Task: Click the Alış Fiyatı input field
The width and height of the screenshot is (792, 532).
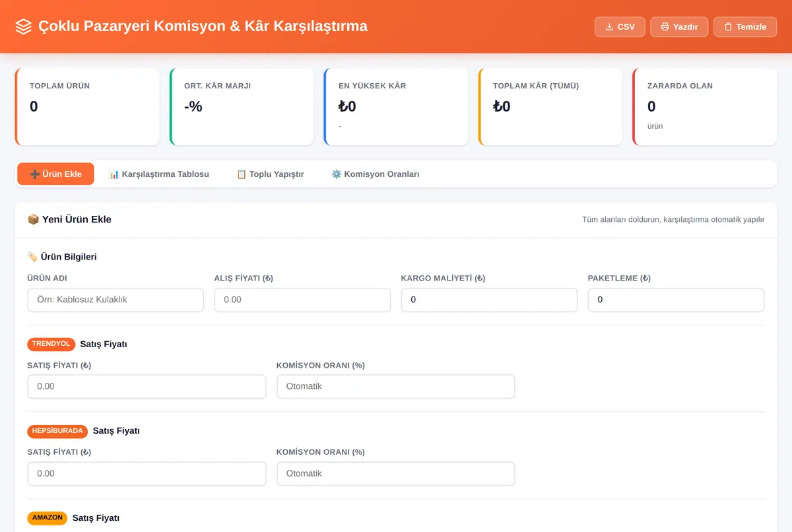Action: coord(302,300)
